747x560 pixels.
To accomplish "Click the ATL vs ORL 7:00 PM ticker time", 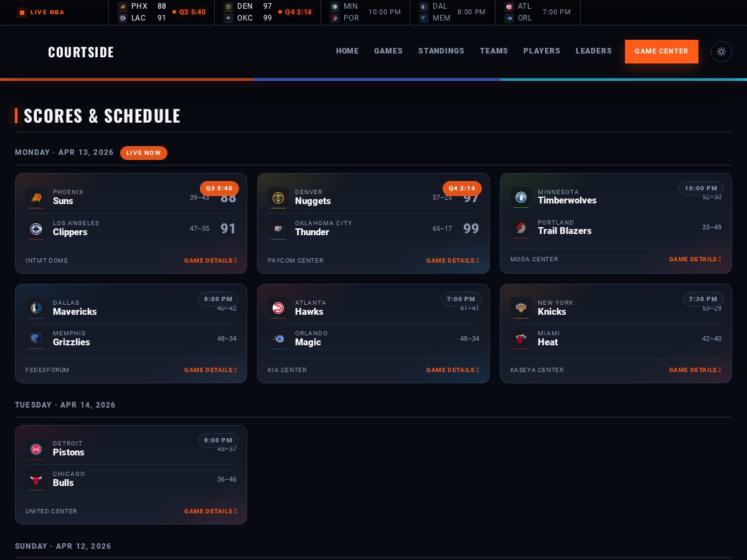I will [557, 12].
